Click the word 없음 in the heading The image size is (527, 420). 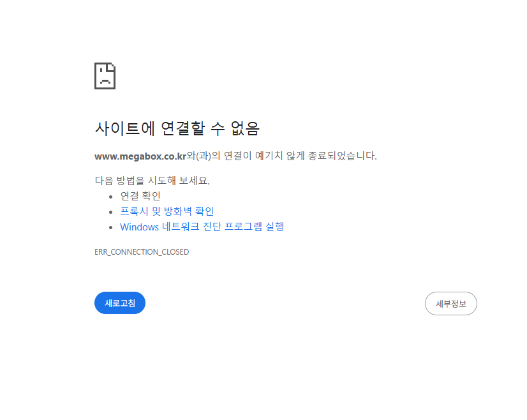point(245,128)
